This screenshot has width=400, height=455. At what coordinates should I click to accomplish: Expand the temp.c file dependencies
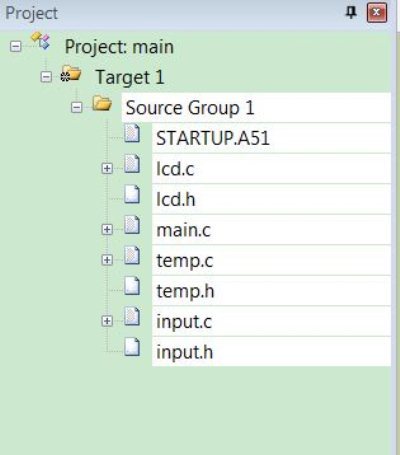point(107,260)
